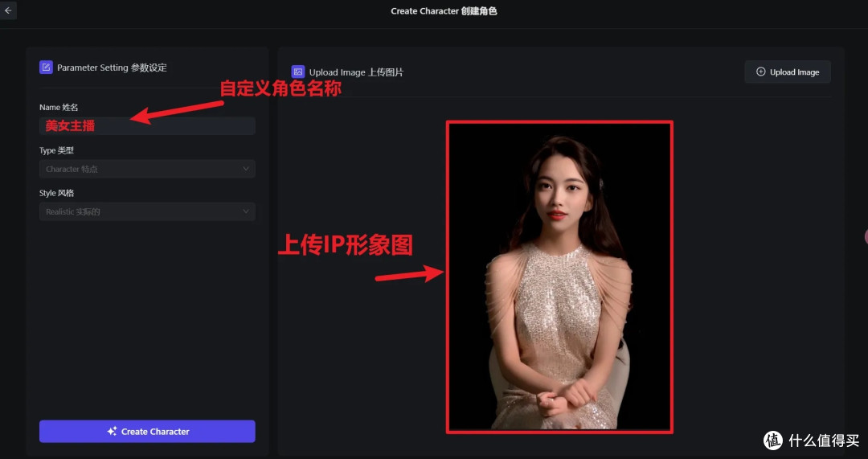868x459 pixels.
Task: Click the Upload Image section picture icon
Action: tap(298, 72)
